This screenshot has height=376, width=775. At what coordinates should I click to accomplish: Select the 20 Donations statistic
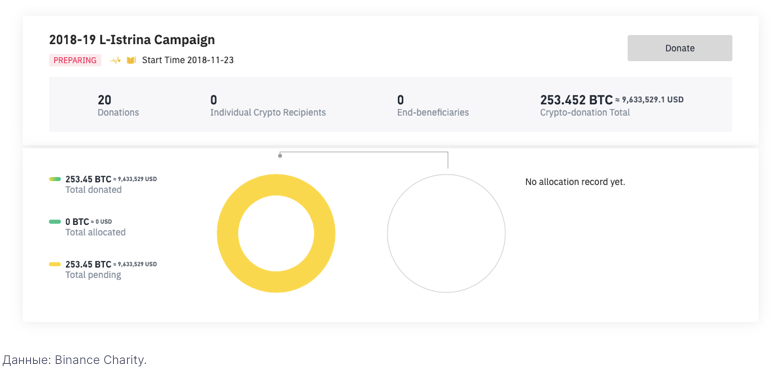click(x=118, y=106)
